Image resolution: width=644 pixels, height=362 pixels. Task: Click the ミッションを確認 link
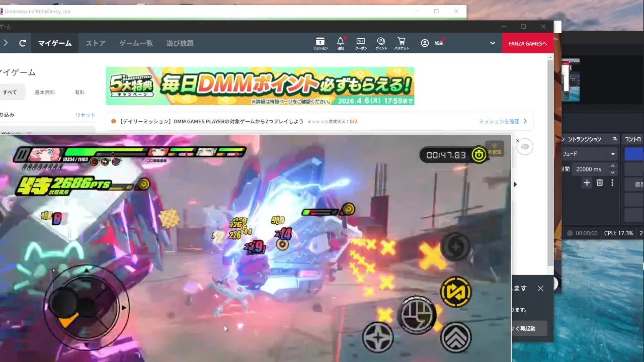tap(503, 121)
